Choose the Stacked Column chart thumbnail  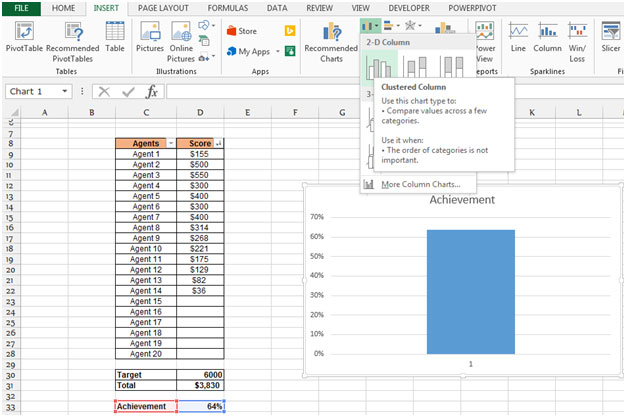[415, 66]
